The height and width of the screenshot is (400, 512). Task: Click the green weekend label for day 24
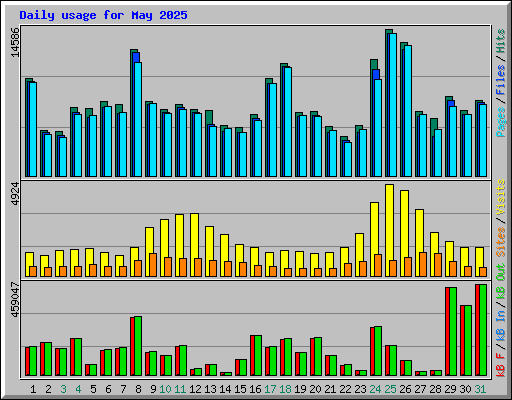[x=375, y=389]
